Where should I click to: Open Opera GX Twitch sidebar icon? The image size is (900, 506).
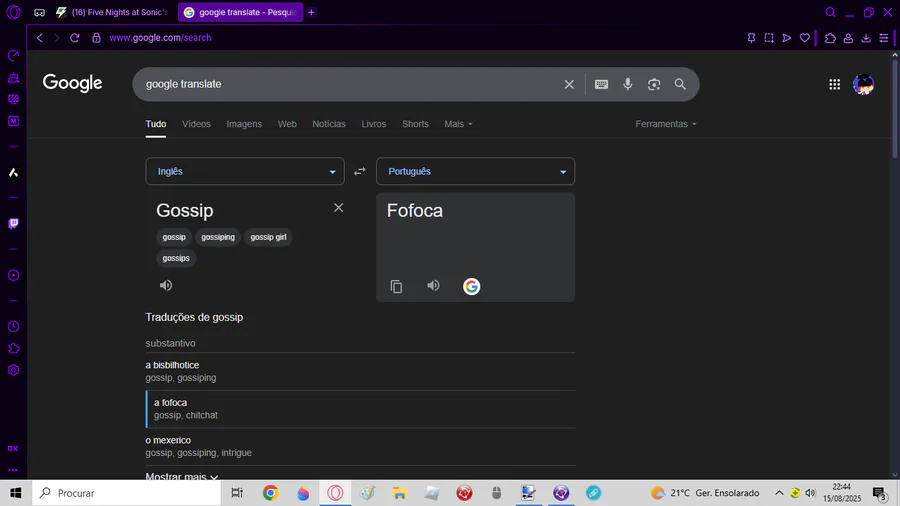tap(13, 223)
